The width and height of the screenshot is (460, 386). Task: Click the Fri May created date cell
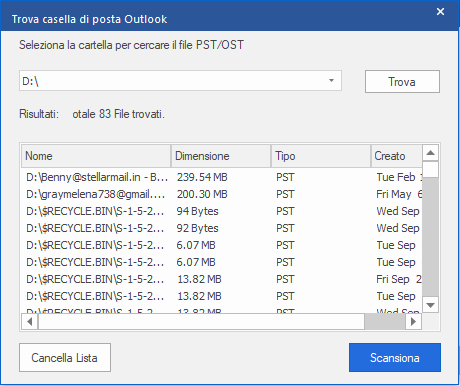[399, 194]
